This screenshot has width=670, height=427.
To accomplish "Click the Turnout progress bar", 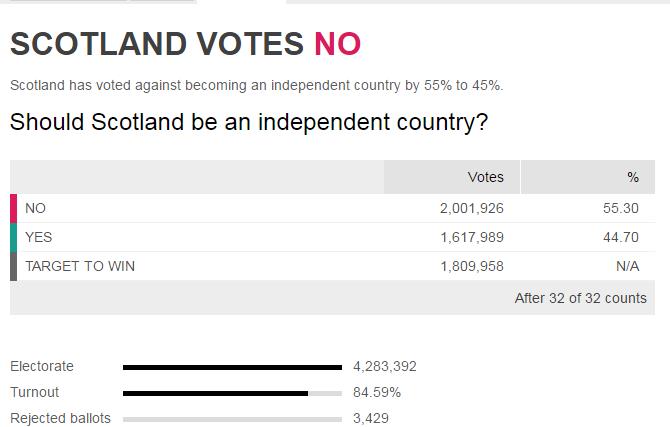I will tap(232, 393).
